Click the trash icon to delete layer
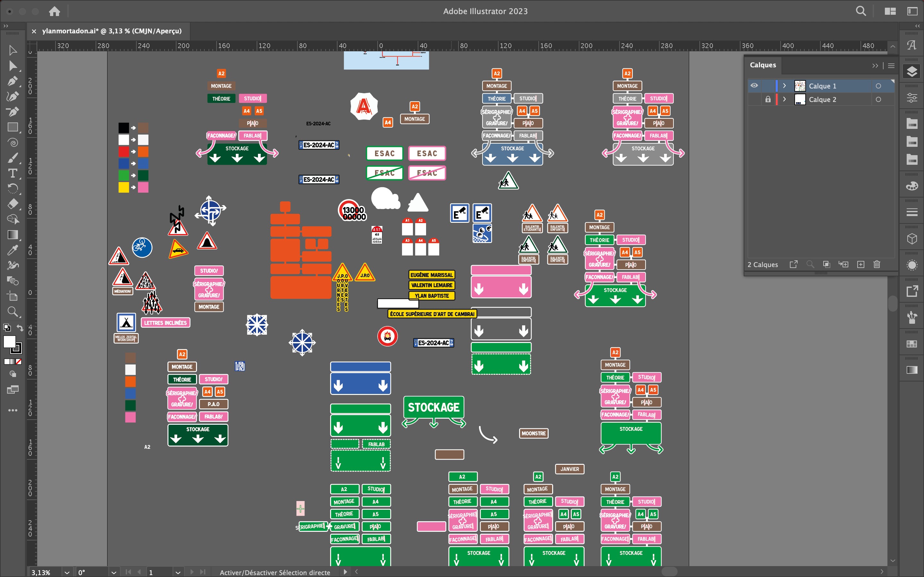The image size is (924, 577). 877,264
